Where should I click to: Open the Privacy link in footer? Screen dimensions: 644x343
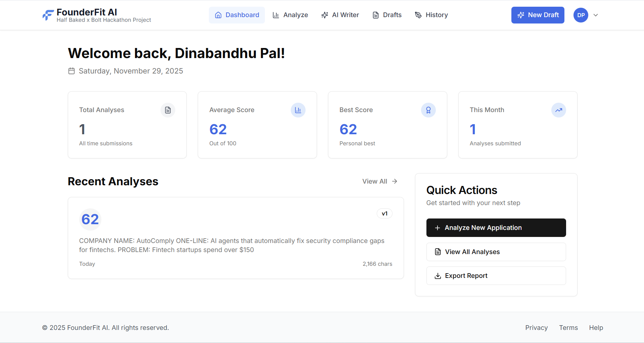point(536,328)
